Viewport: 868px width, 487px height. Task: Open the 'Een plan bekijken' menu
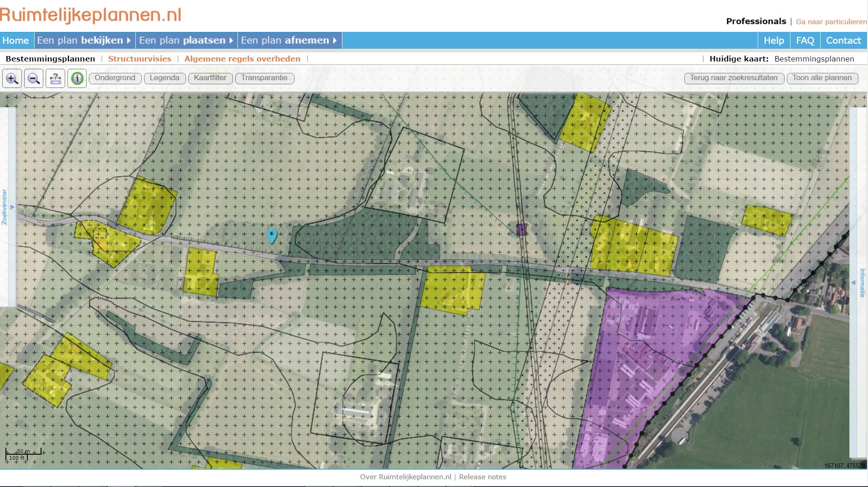[84, 40]
